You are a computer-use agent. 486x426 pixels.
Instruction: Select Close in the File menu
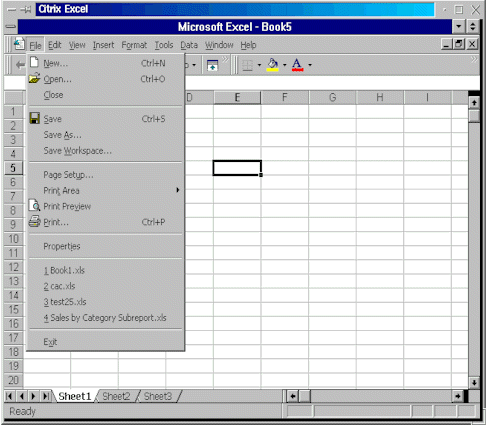[x=105, y=95]
